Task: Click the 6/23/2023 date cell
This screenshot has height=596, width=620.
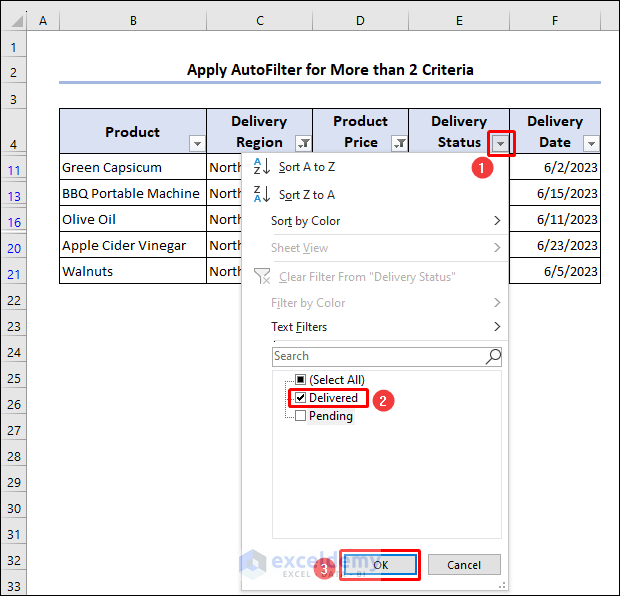Action: [555, 245]
